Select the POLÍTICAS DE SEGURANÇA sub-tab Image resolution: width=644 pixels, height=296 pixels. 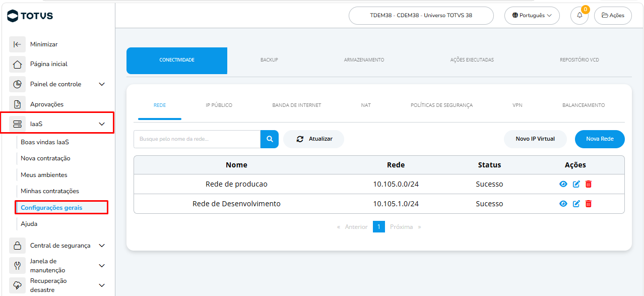point(442,105)
